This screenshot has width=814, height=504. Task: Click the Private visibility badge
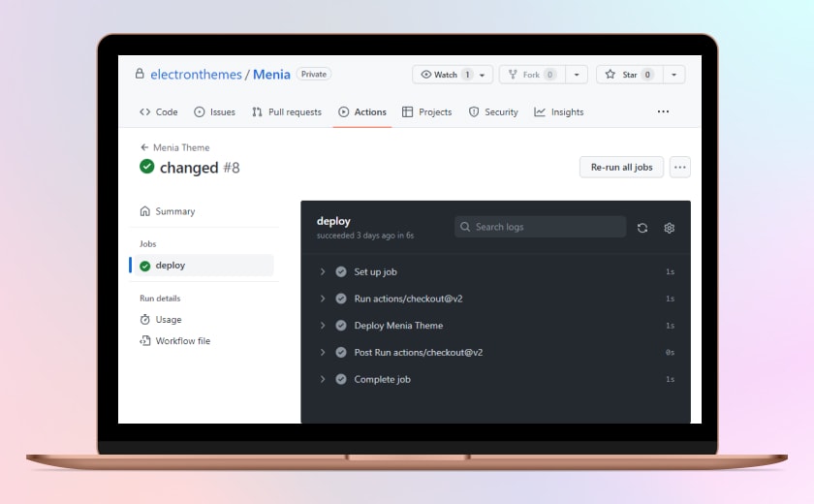tap(314, 75)
